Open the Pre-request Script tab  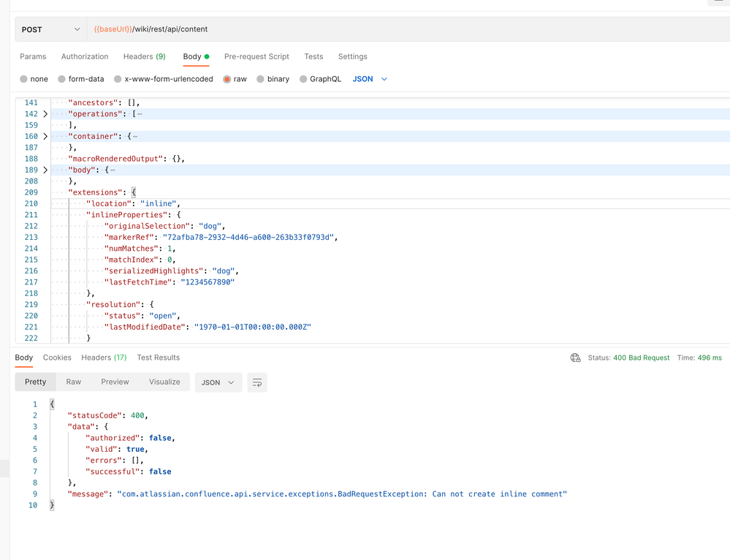coord(256,56)
